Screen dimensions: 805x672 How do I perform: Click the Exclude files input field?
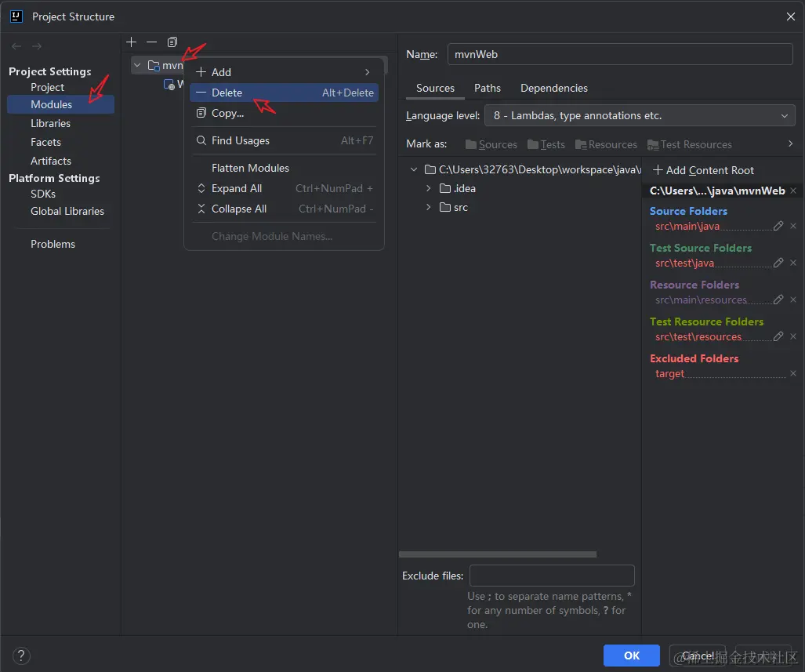[x=552, y=576]
